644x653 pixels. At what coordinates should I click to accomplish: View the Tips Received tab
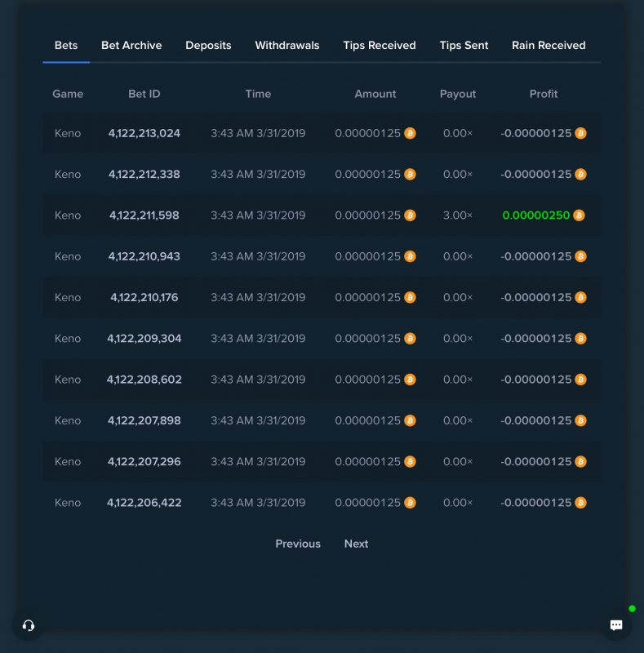point(380,46)
